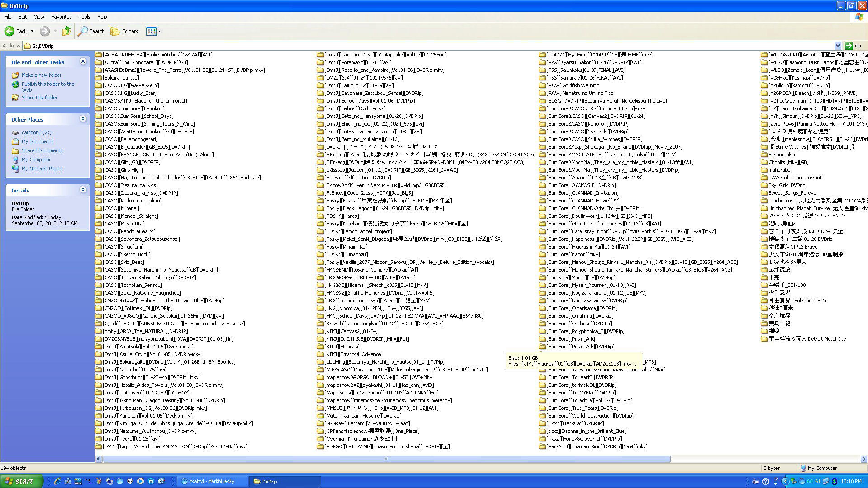
Task: Click the Share this folder link
Action: pos(39,98)
